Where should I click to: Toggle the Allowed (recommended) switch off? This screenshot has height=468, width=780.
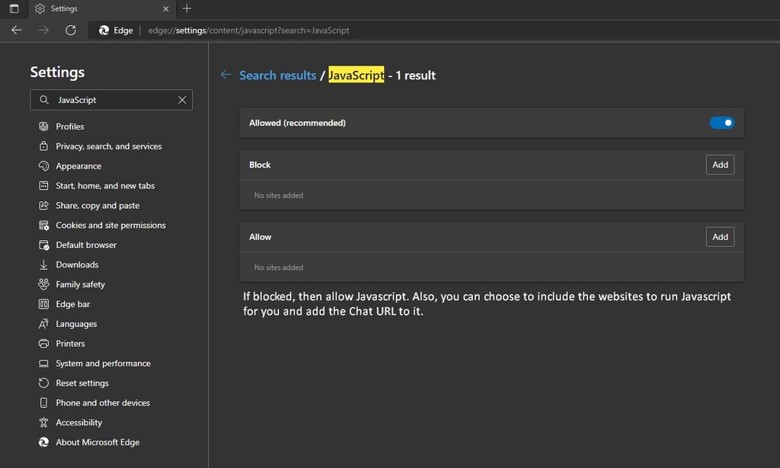[721, 123]
